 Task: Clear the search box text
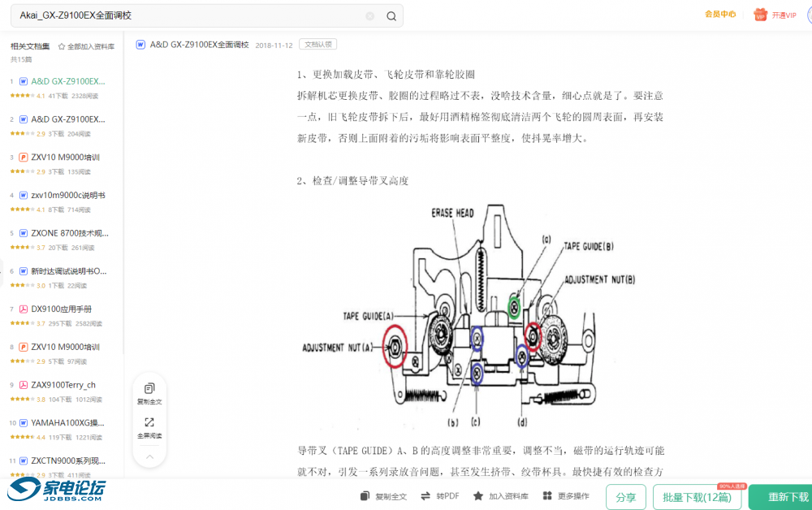tap(369, 16)
